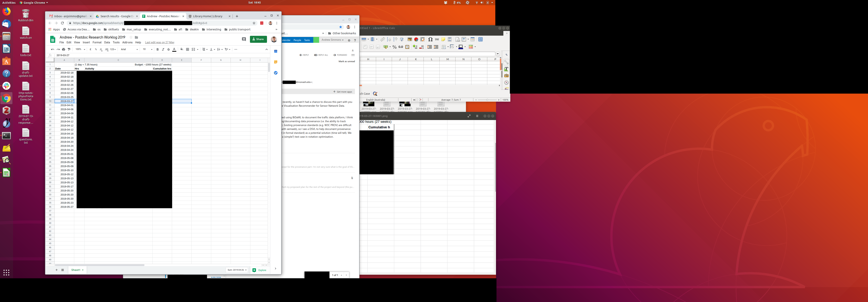Toggle bold formatting in Sheets

(x=157, y=50)
